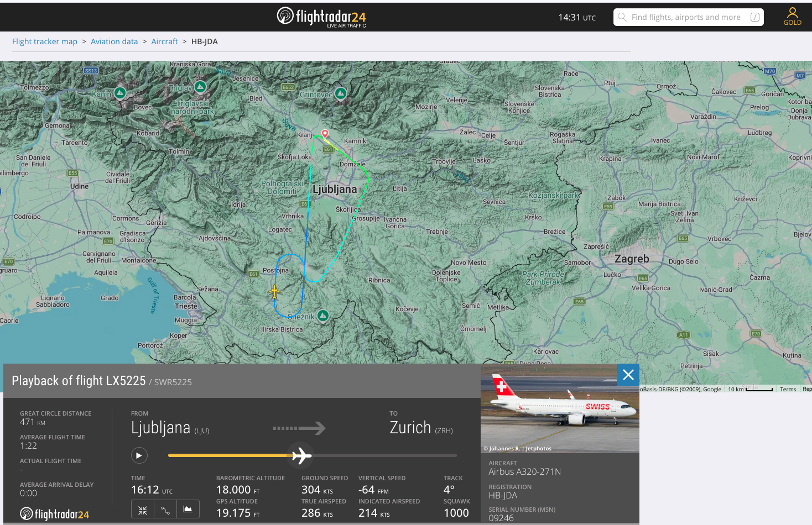Click the 16:12 UTC playback time
The height and width of the screenshot is (525, 812).
152,490
